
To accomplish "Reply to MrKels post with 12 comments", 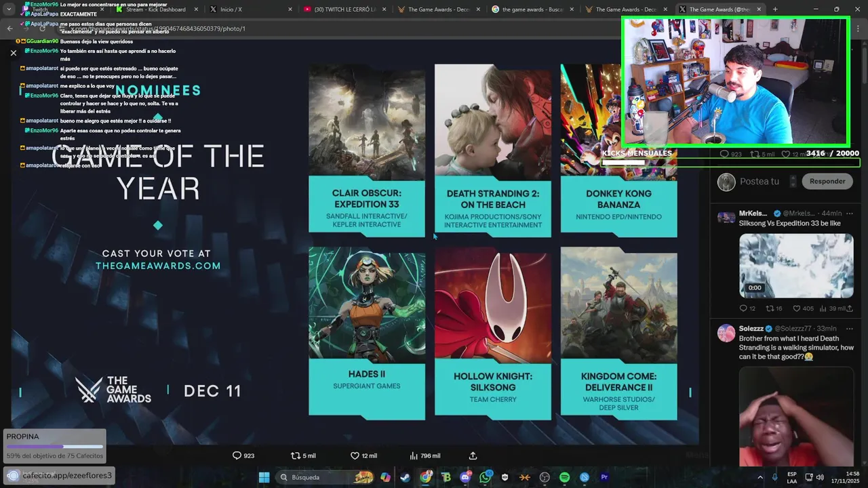I will pos(747,308).
